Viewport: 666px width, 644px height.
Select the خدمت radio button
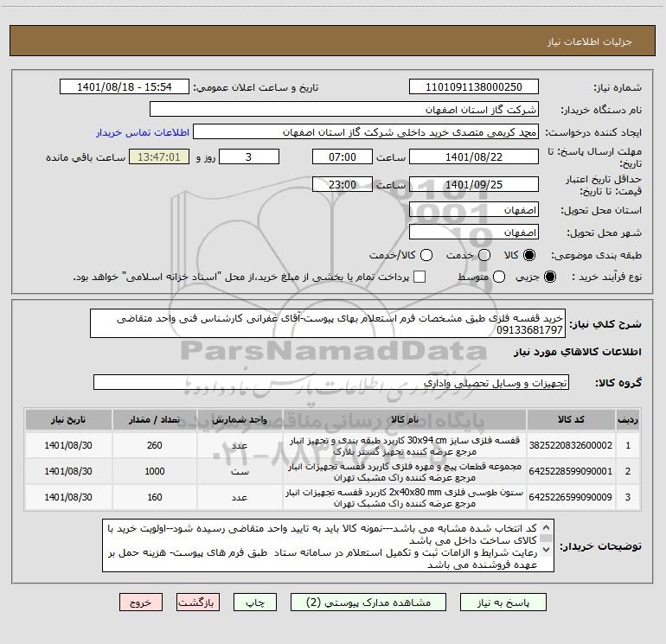pyautogui.click(x=484, y=255)
